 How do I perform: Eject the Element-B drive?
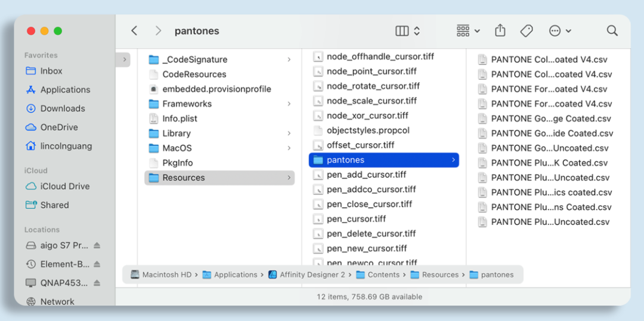[x=97, y=264]
